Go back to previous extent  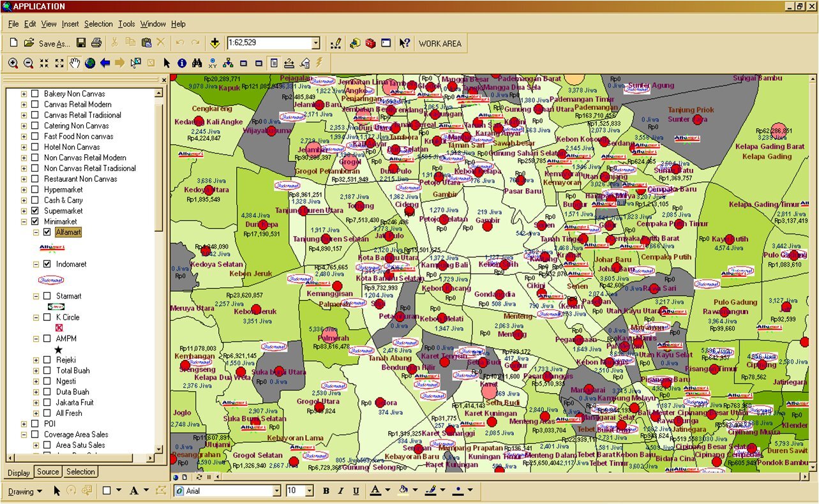pyautogui.click(x=105, y=63)
